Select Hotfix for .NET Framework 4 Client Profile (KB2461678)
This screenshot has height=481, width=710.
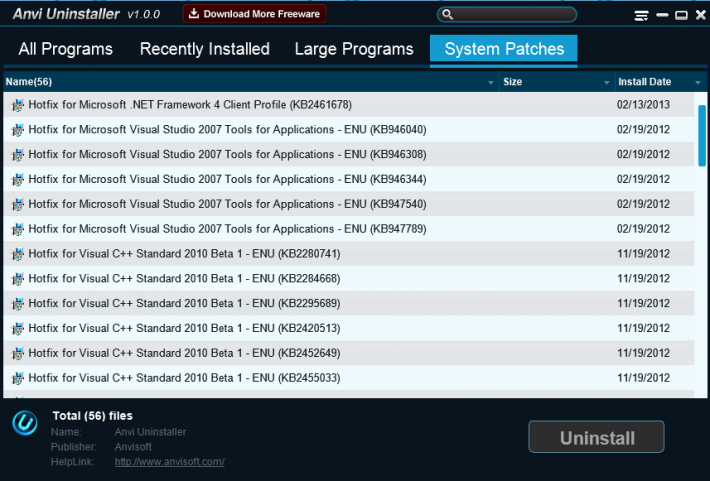coord(349,105)
